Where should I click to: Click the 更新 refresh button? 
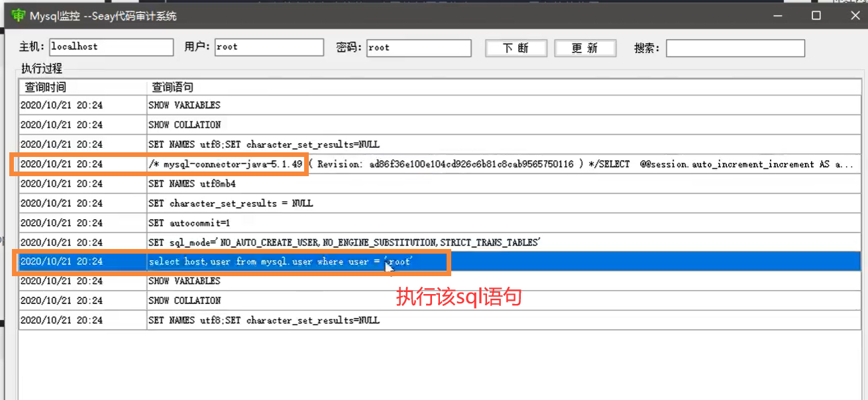[585, 48]
